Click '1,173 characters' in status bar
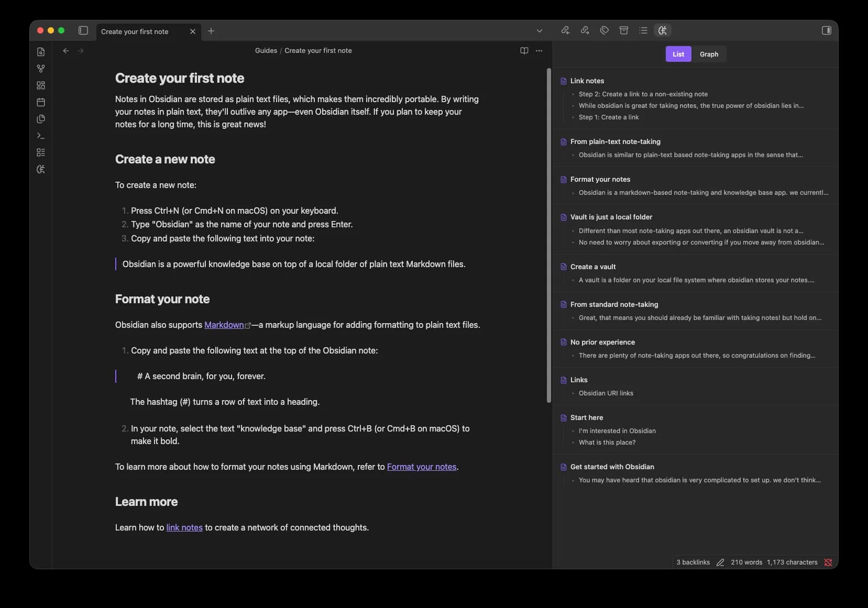 pyautogui.click(x=792, y=562)
